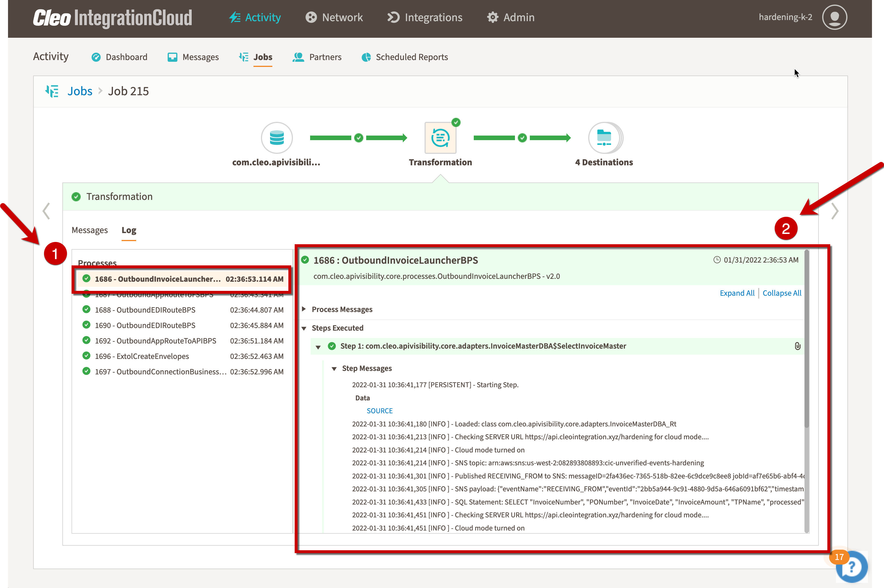This screenshot has width=884, height=588.
Task: Click the Cleo IntegrationCloud logo
Action: click(112, 18)
